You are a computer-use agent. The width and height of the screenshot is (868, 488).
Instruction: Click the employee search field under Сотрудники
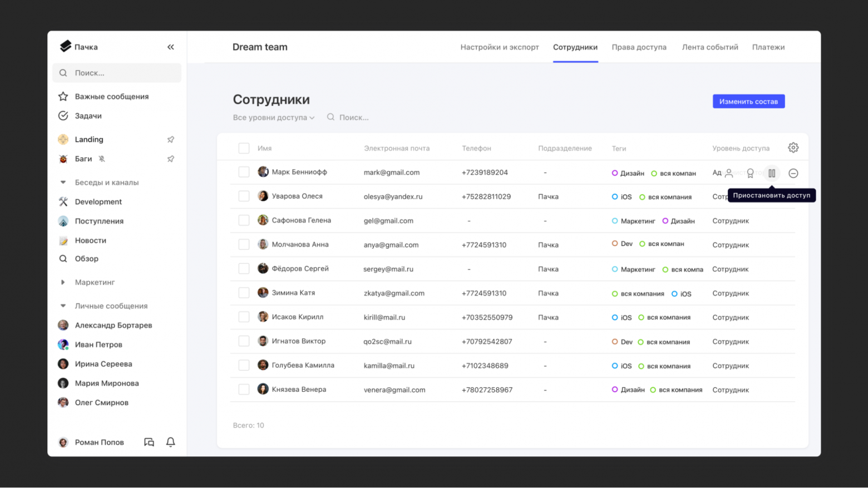pyautogui.click(x=354, y=117)
